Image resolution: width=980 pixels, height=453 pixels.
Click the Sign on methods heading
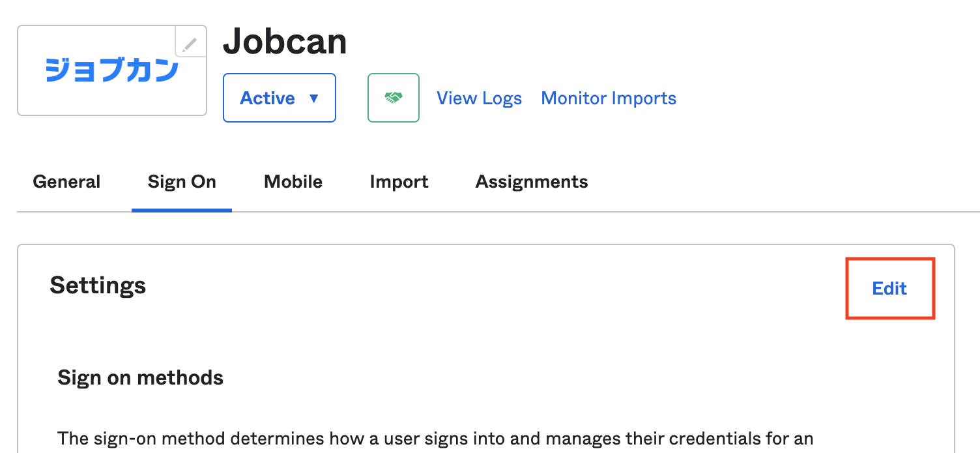[140, 377]
